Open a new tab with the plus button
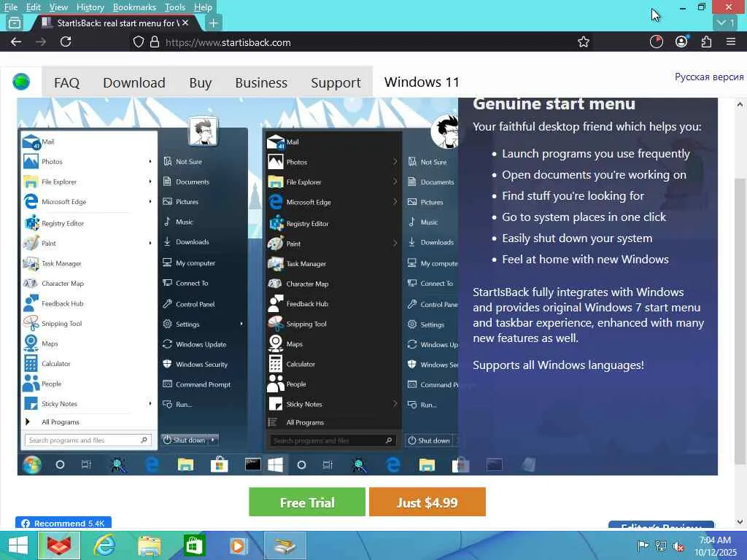This screenshot has height=560, width=747. tap(214, 23)
